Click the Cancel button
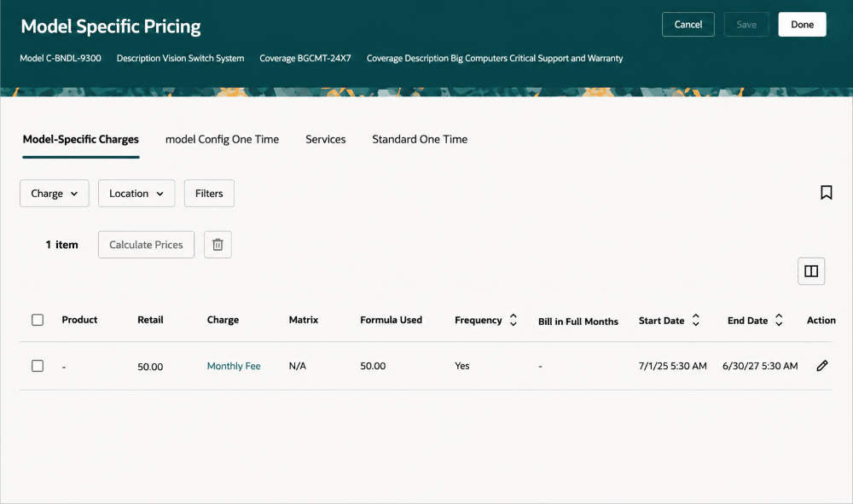Image resolution: width=853 pixels, height=504 pixels. click(x=688, y=25)
